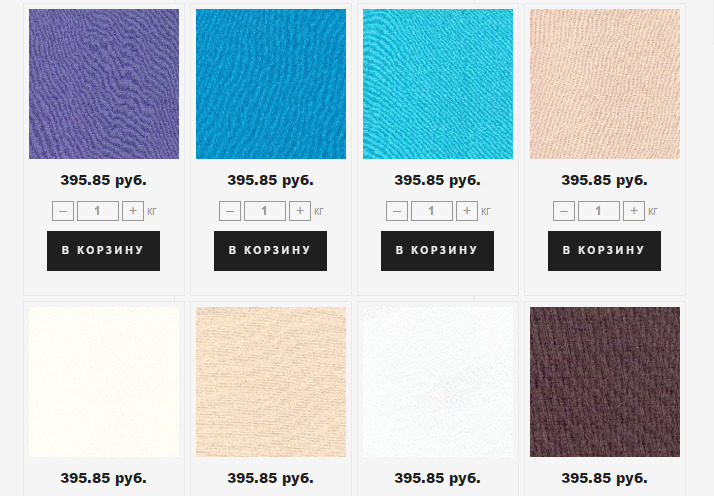Add the turquoise fabric to cart
The width and height of the screenshot is (714, 496).
438,251
